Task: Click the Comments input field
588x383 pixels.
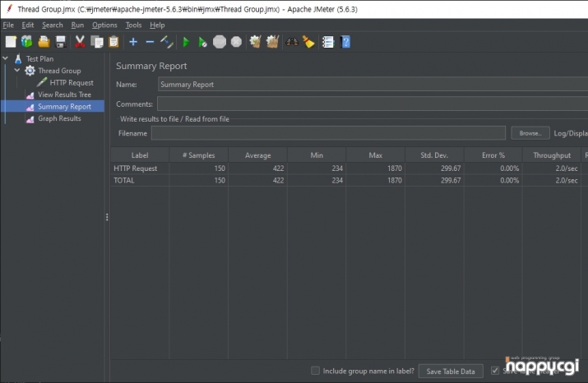Action: (373, 104)
